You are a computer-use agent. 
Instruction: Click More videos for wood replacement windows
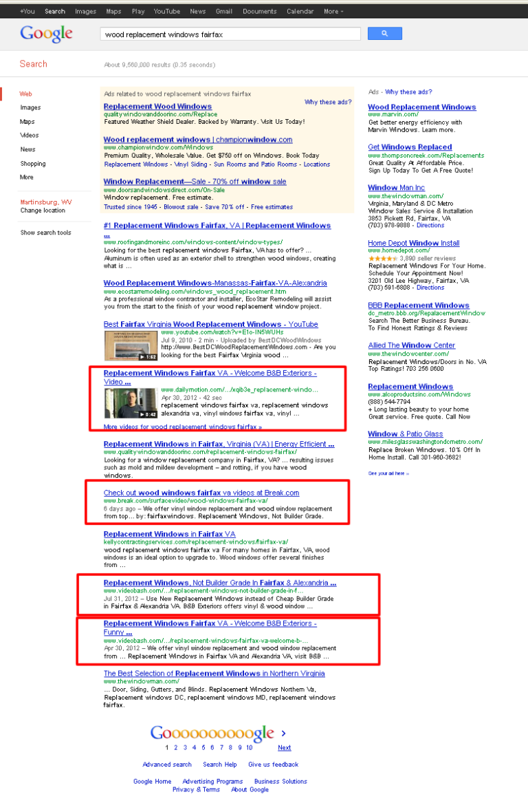[183, 427]
